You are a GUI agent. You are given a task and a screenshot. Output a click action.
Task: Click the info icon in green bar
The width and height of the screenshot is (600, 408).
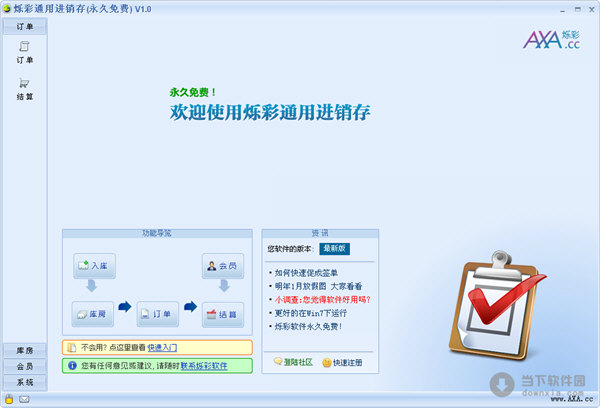[72, 366]
